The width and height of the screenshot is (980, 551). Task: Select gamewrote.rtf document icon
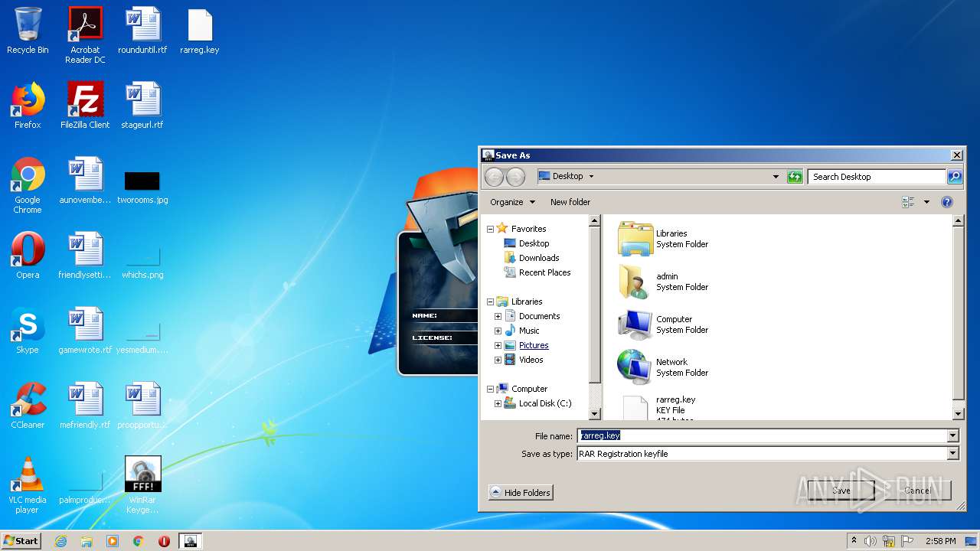(85, 332)
